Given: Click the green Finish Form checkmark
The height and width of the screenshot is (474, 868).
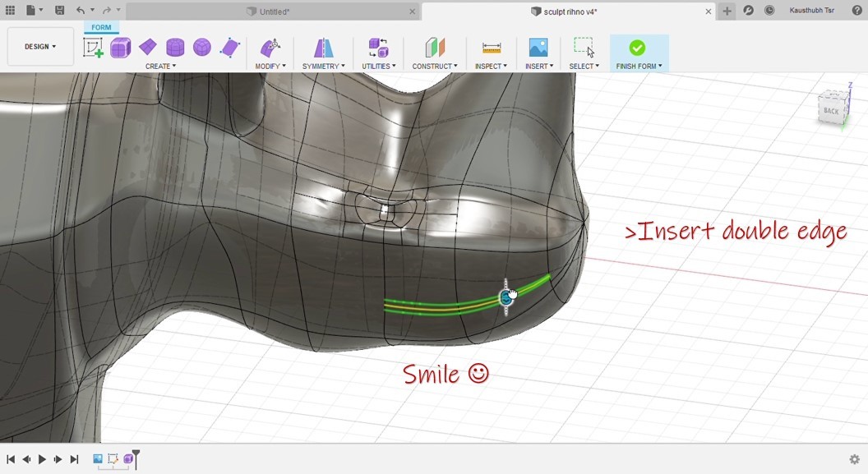Looking at the screenshot, I should (x=637, y=48).
